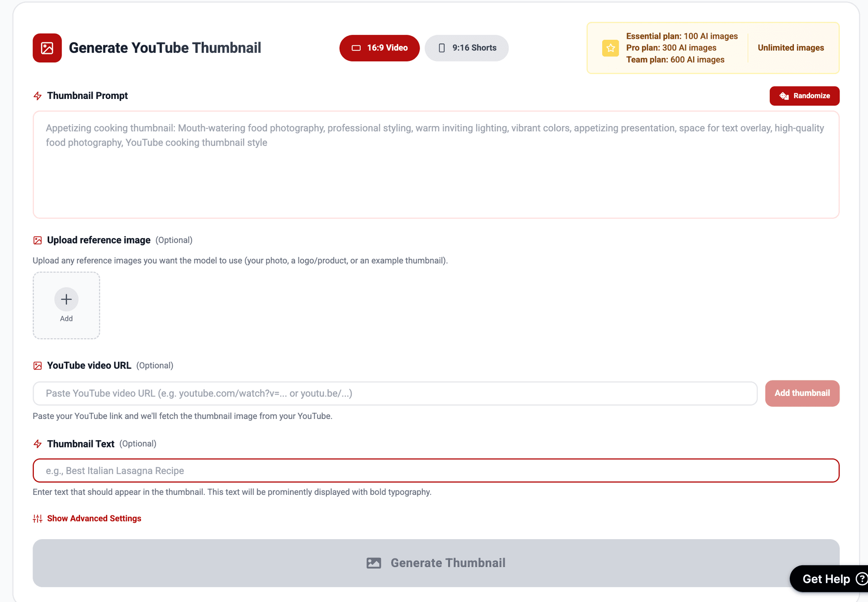Click the dice icon in Randomize button

(x=784, y=96)
